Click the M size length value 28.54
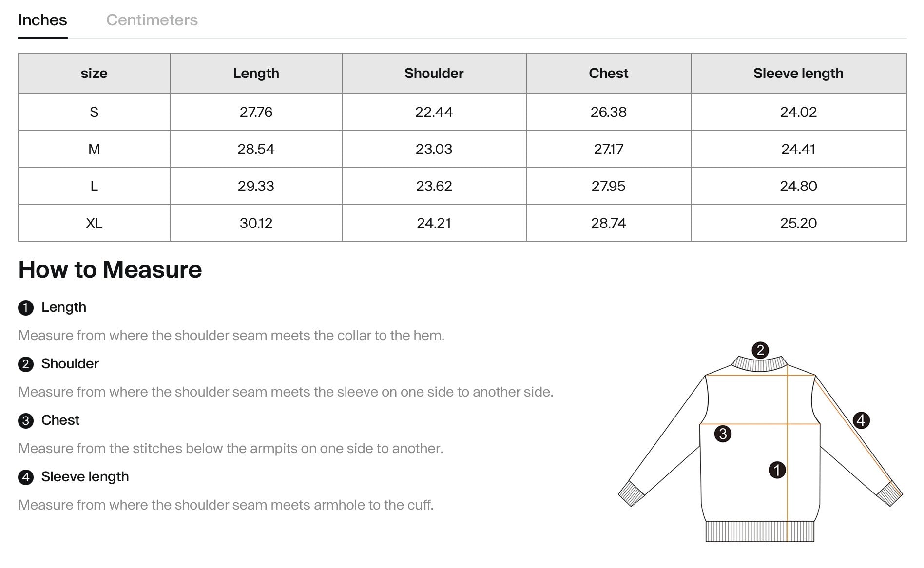The height and width of the screenshot is (568, 924). [256, 149]
